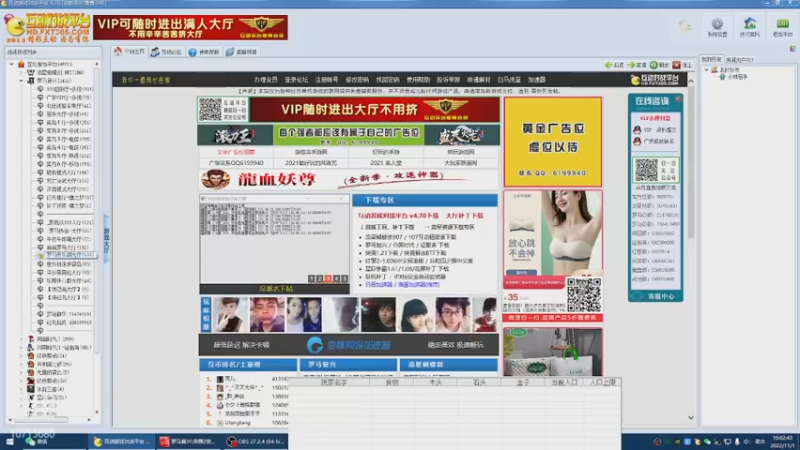The image size is (800, 450).
Task: Click the web page scrollbar down arrow
Action: coord(690,417)
